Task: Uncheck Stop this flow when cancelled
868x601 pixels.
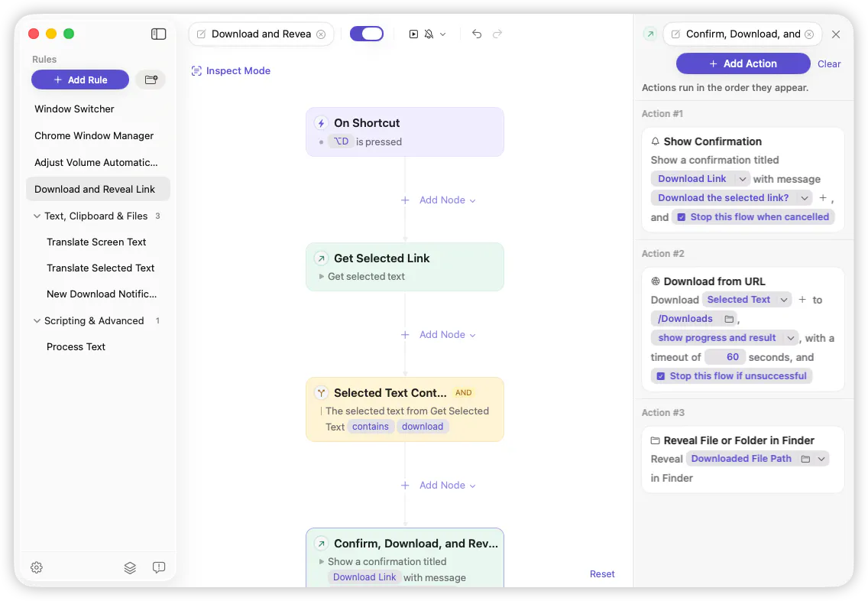Action: tap(682, 217)
